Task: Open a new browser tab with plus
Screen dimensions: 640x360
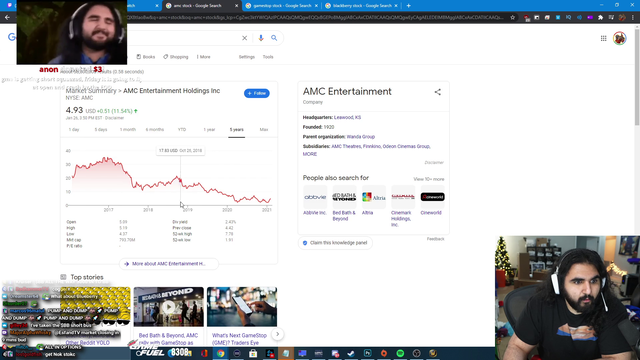Action: [409, 6]
